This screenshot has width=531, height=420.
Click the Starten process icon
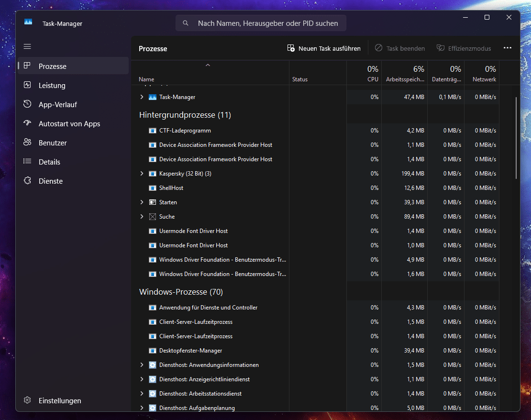point(153,202)
